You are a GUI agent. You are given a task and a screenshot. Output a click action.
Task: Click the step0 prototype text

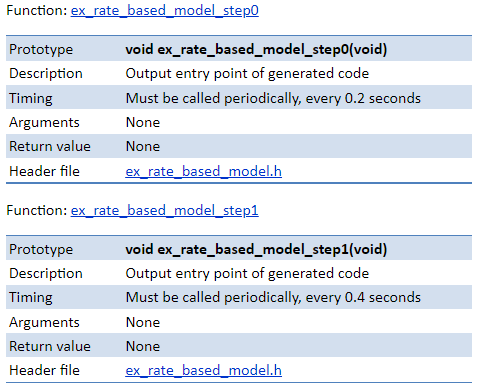tap(256, 49)
